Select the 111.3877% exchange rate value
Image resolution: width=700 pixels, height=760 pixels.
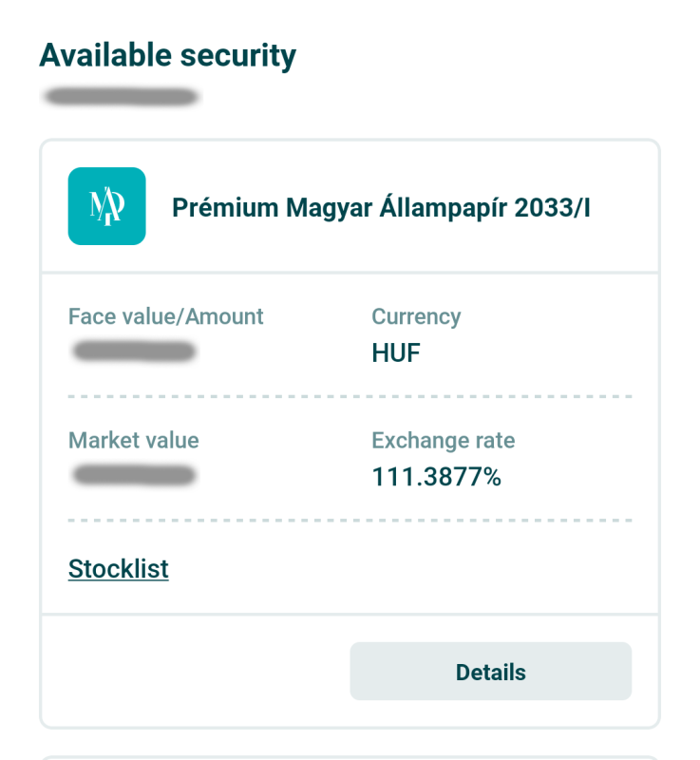[x=436, y=477]
